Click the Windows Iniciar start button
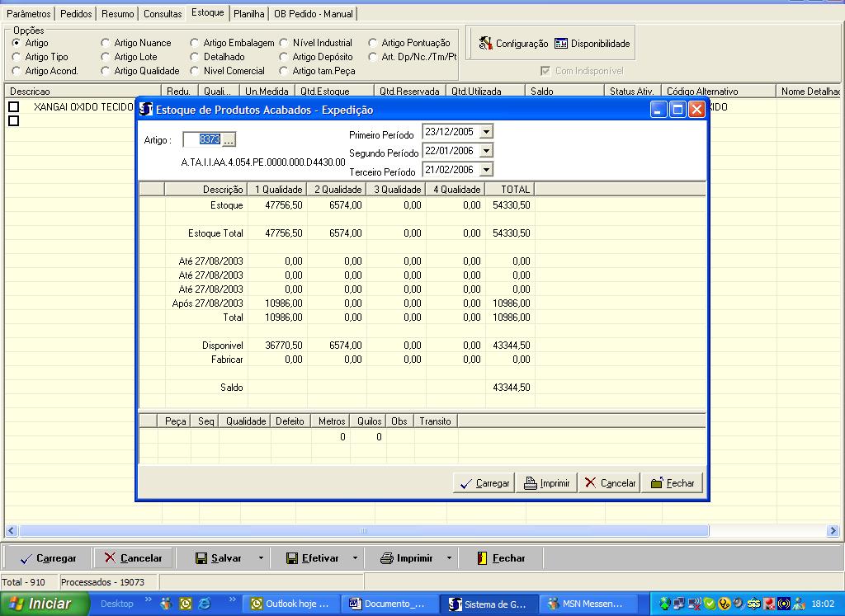Viewport: 845px width, 616px height. [40, 604]
